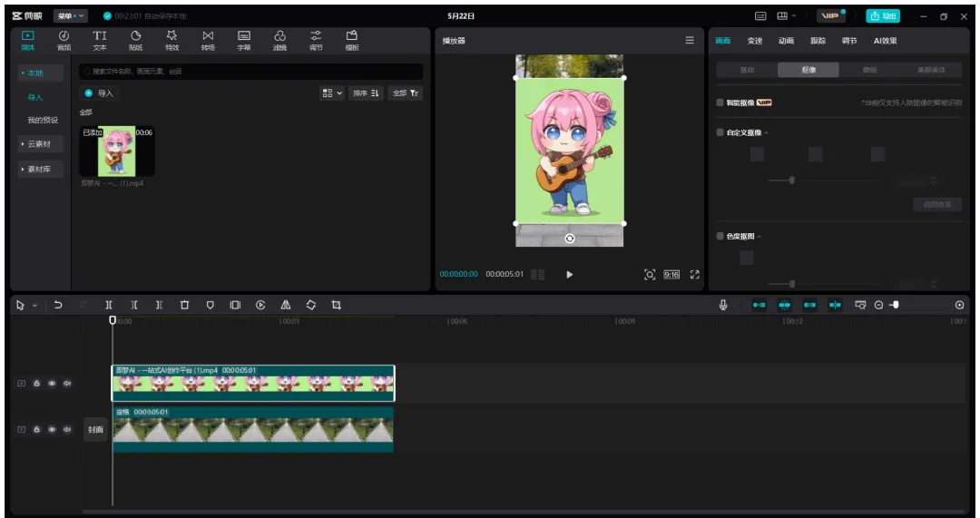Viewport: 980px width, 518px height.
Task: Switch to the 动画 animation tab
Action: coord(786,41)
